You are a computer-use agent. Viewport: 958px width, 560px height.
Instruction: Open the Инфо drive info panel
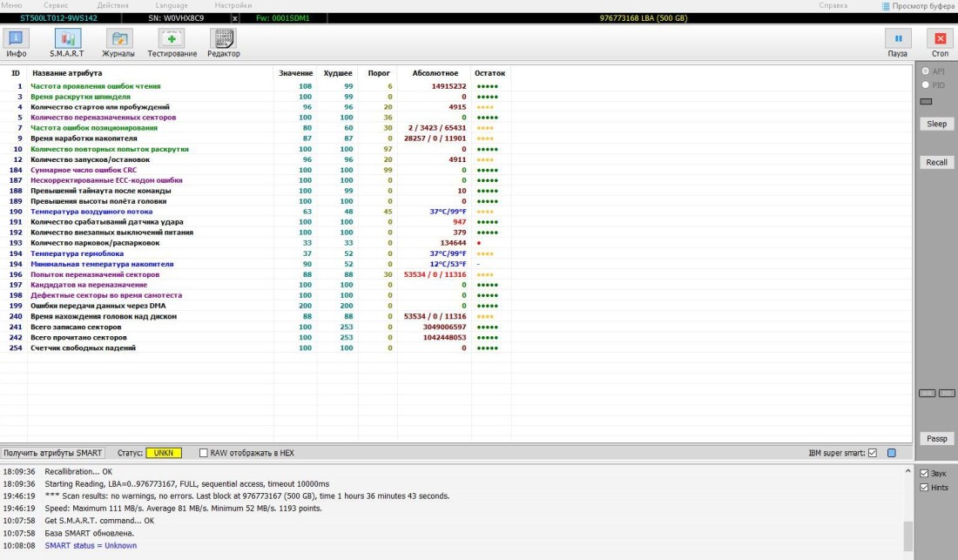click(17, 39)
